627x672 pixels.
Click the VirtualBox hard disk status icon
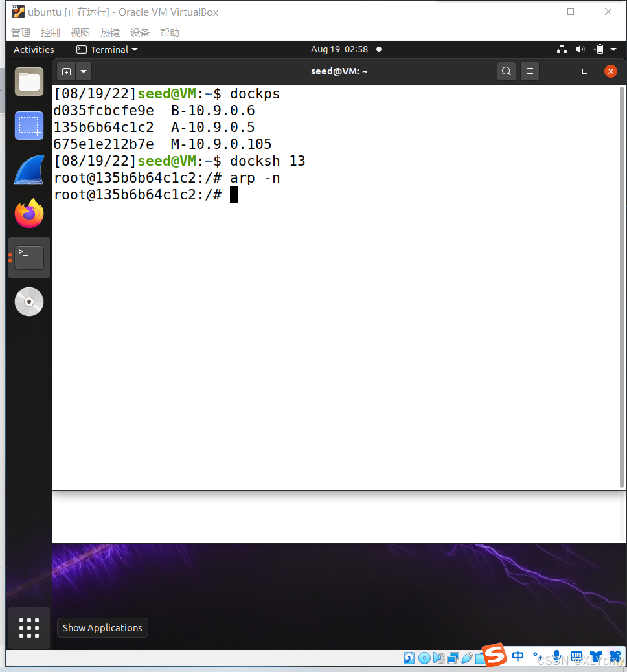409,658
